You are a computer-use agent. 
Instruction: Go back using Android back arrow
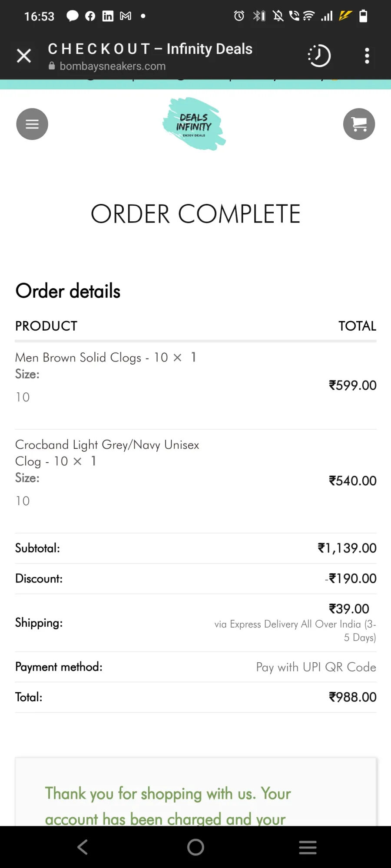pyautogui.click(x=83, y=847)
